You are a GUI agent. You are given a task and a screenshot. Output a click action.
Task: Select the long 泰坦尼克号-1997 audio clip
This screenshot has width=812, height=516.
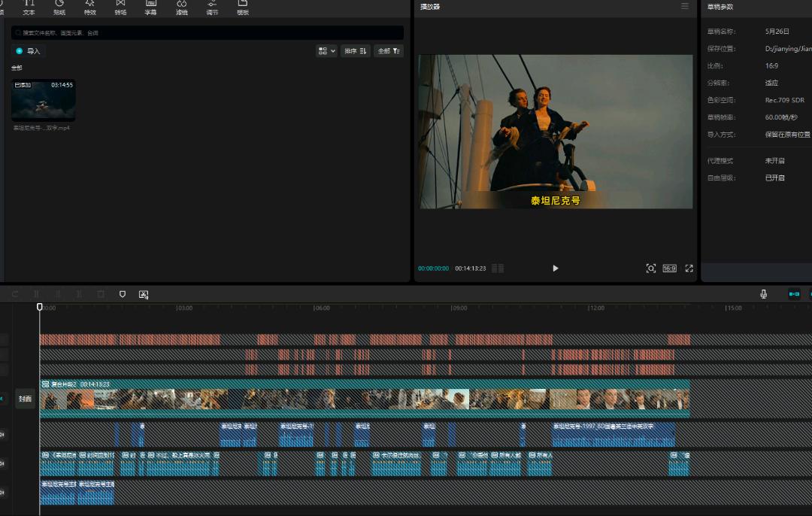614,434
